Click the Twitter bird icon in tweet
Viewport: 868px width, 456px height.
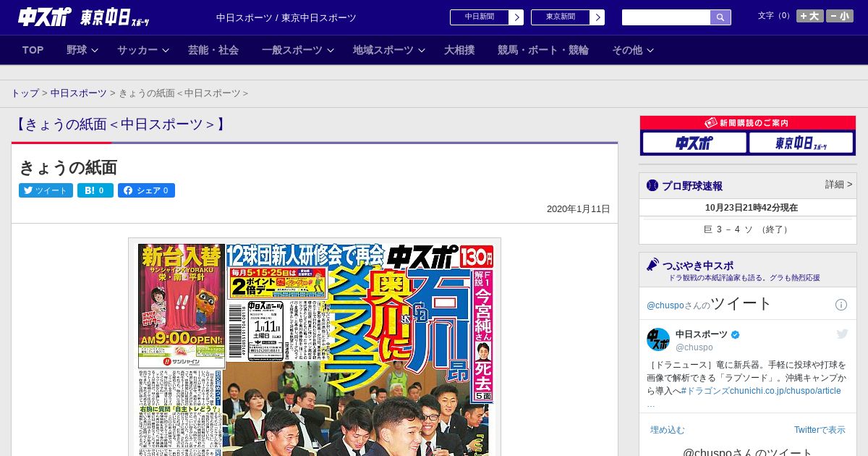pyautogui.click(x=842, y=334)
